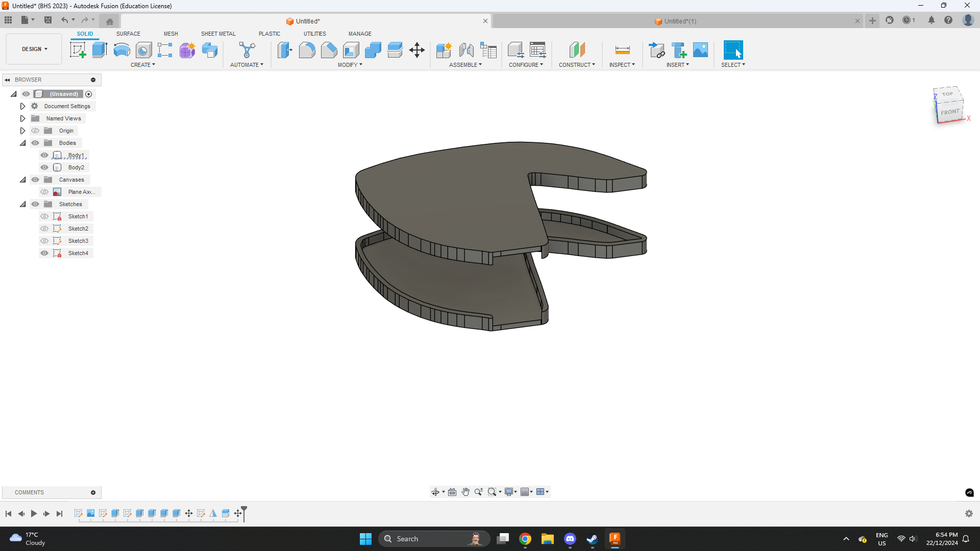
Task: Open the ASSEMBLE menu label
Action: tap(465, 65)
